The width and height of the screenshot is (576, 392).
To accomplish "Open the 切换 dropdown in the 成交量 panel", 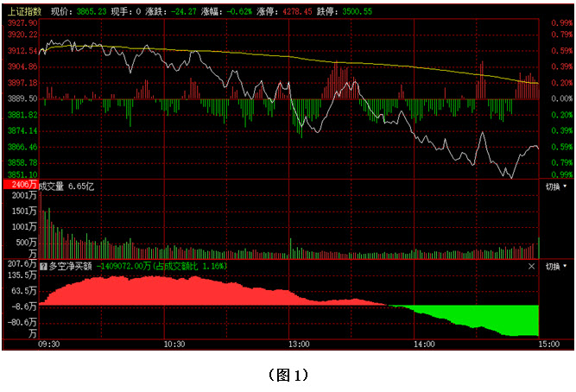I will tap(557, 187).
